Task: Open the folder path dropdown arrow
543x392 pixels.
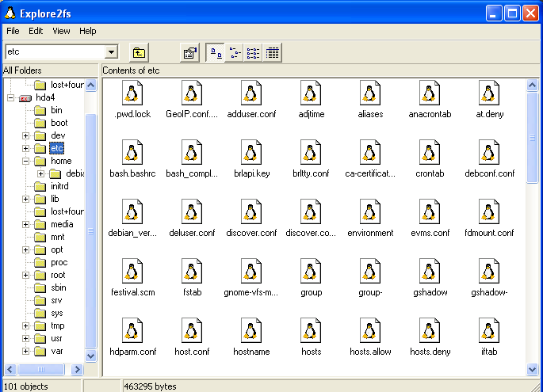Action: 111,52
